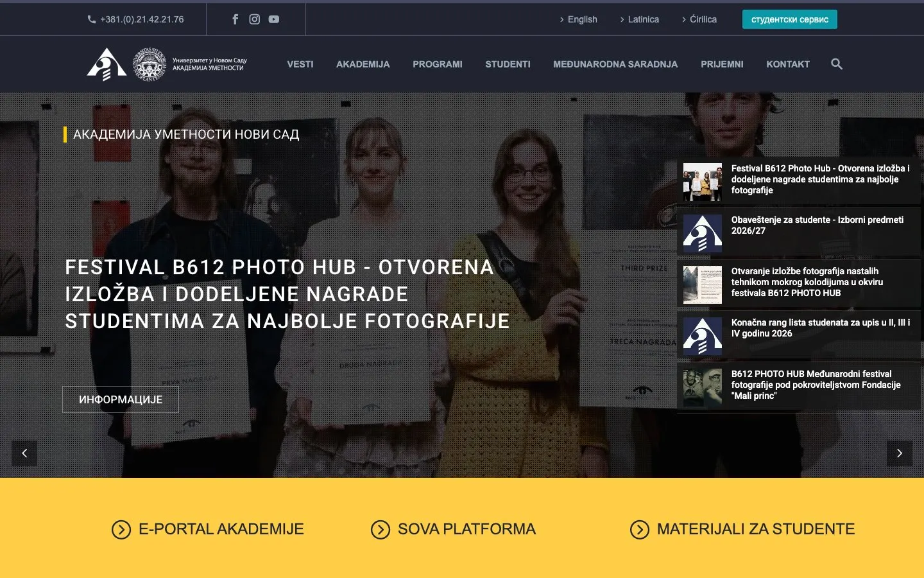Open thumbnail for Festival B612 Photo Hub awards news
The width and height of the screenshot is (924, 578).
tap(703, 182)
